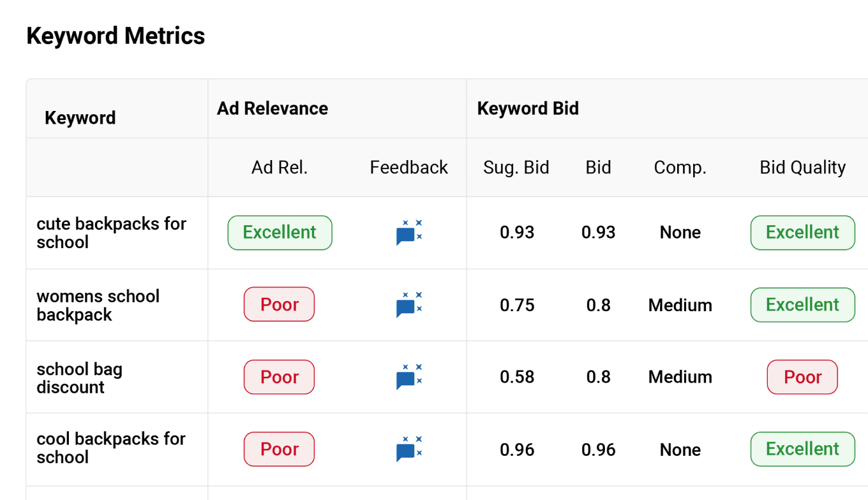Click the Bid Quality column header

[802, 168]
